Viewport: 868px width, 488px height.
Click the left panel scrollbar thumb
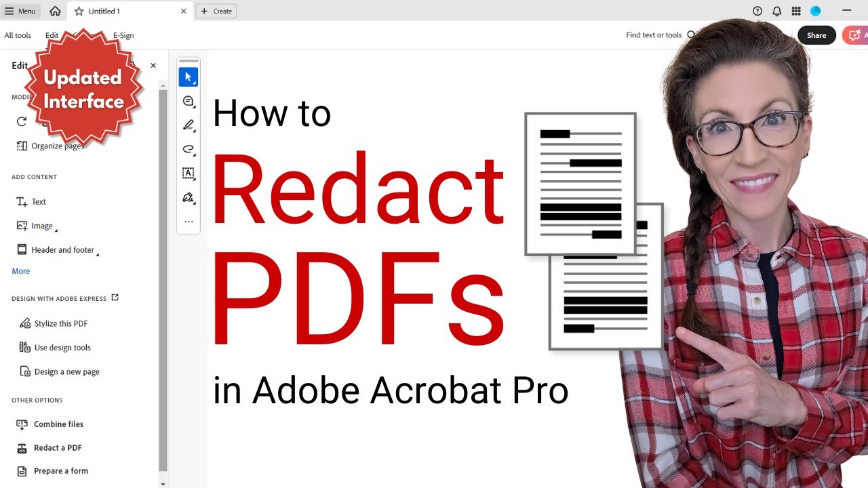(x=163, y=280)
